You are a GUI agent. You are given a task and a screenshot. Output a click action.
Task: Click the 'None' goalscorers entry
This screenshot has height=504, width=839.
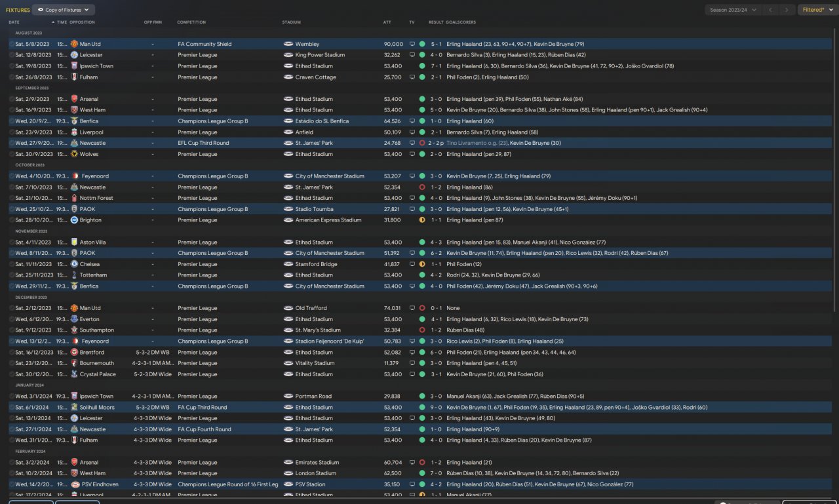[x=453, y=308]
